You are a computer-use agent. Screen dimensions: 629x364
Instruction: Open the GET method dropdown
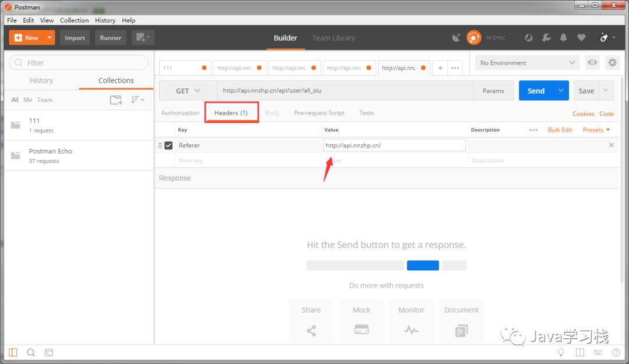(188, 91)
